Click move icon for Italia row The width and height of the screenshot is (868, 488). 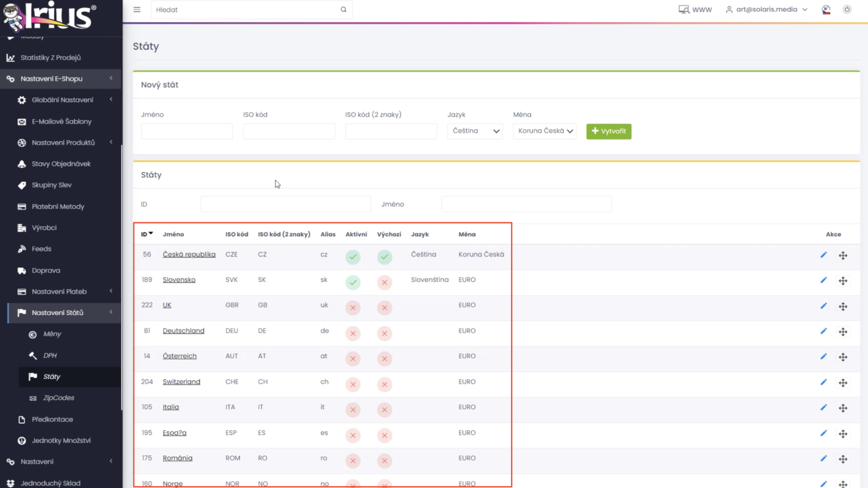click(x=843, y=408)
